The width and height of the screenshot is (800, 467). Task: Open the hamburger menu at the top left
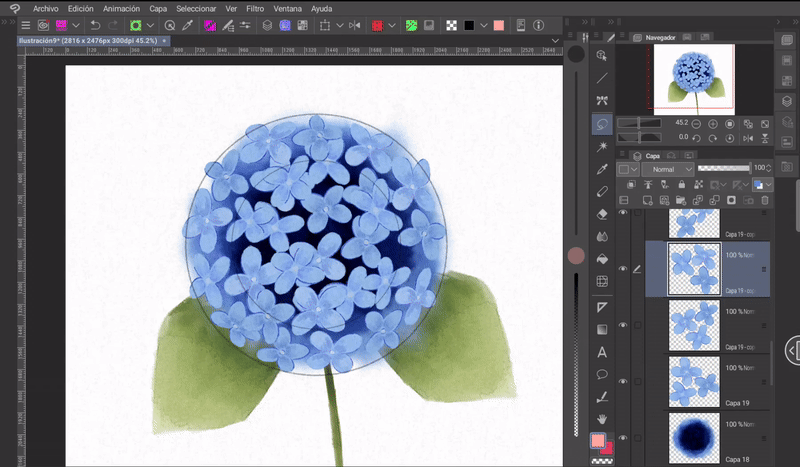[26, 25]
